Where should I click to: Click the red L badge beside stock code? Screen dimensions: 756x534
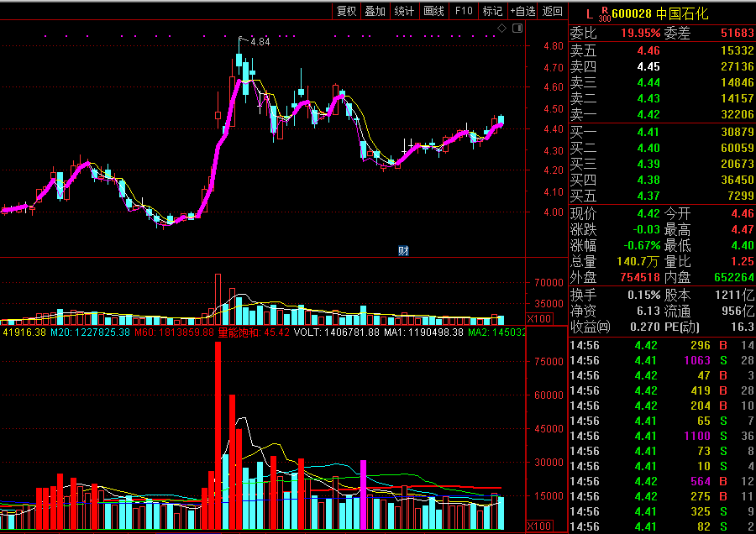pyautogui.click(x=589, y=14)
